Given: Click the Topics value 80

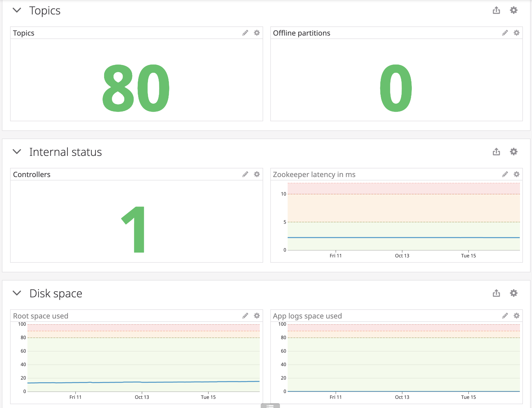Looking at the screenshot, I should pyautogui.click(x=136, y=88).
